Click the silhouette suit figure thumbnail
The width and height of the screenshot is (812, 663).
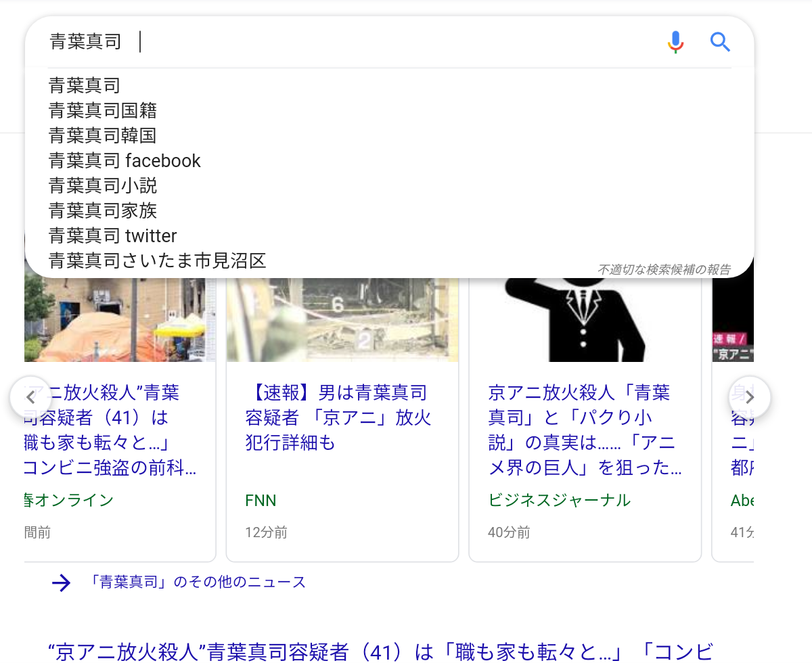[x=585, y=319]
